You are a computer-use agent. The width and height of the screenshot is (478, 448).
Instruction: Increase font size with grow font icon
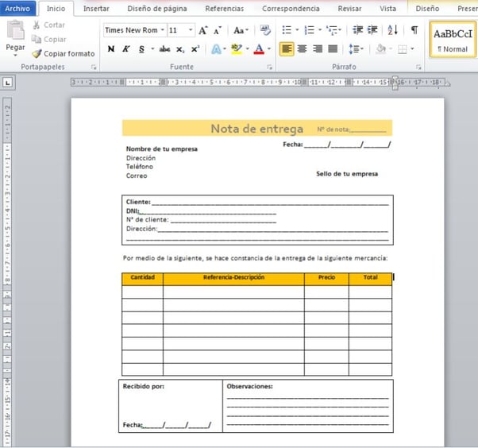[203, 30]
